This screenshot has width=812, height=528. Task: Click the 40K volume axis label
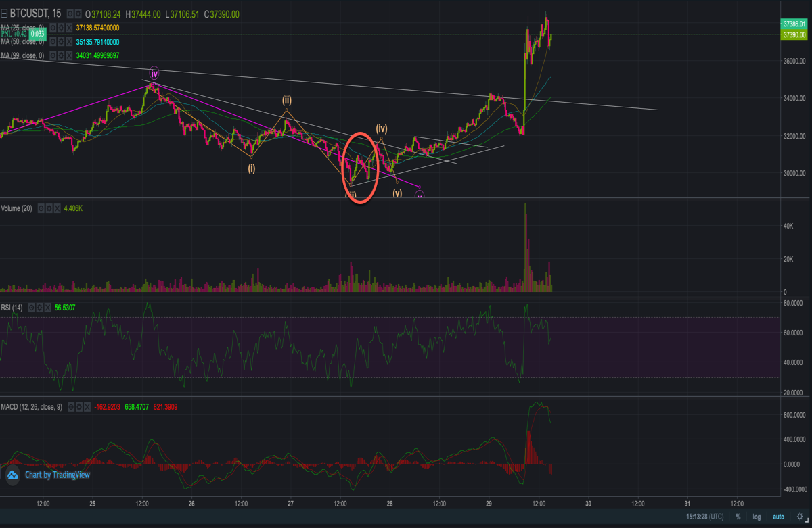pyautogui.click(x=788, y=226)
